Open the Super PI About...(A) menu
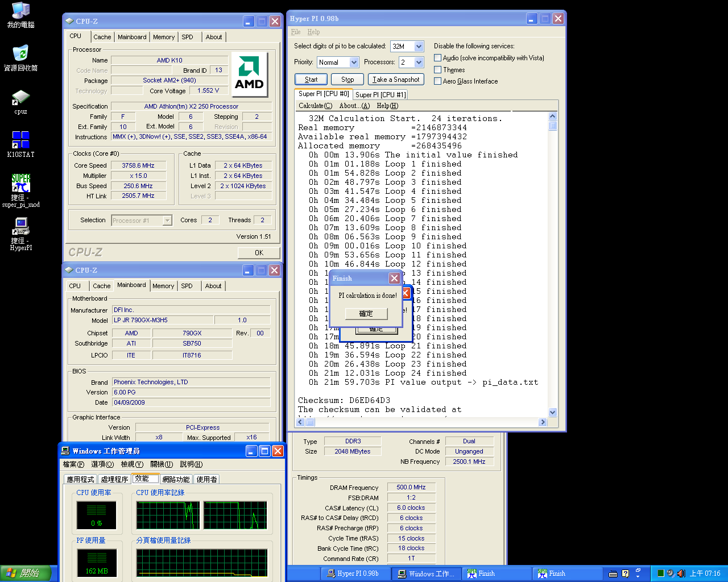728x582 pixels. coord(354,106)
